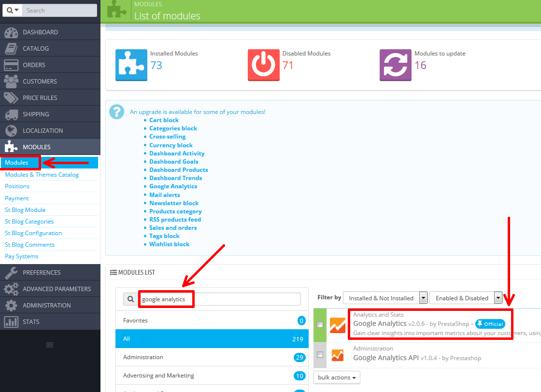Click the Modules puzzle icon in sidebar
Screen dimensions: 541x392
coord(11,147)
